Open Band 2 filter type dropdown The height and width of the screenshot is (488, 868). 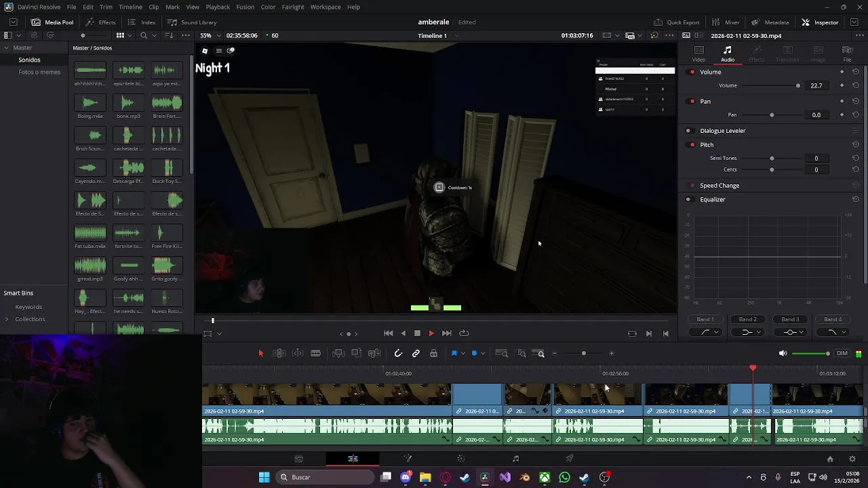pos(749,332)
